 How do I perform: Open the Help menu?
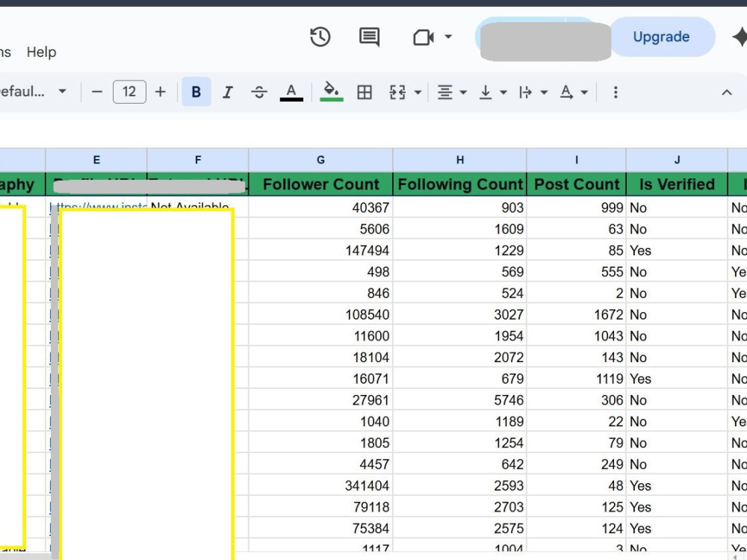coord(41,52)
